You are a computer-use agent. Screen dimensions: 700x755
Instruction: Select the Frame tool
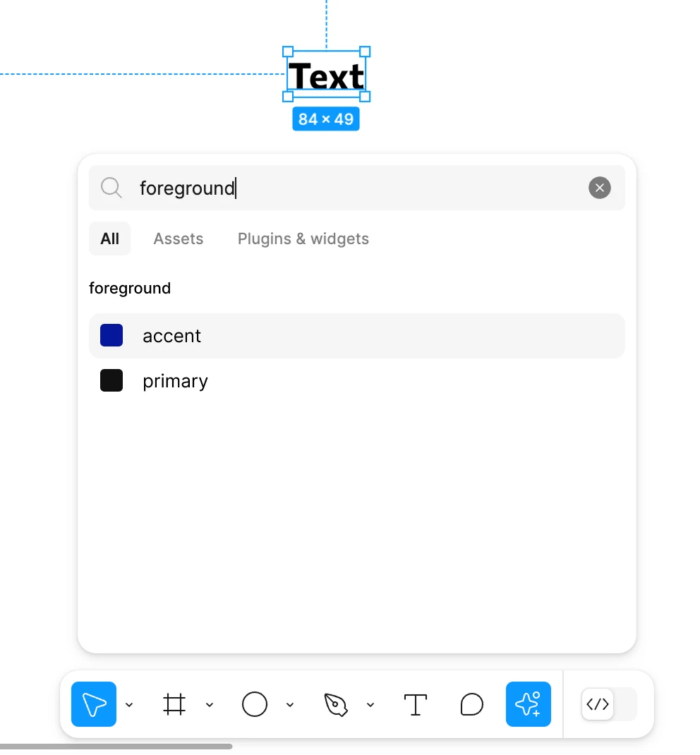point(174,704)
